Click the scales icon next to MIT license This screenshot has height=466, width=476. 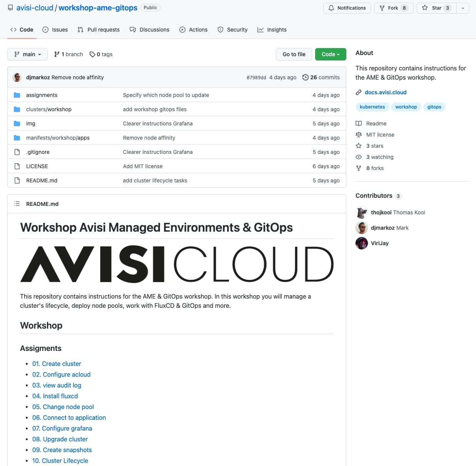pyautogui.click(x=359, y=134)
